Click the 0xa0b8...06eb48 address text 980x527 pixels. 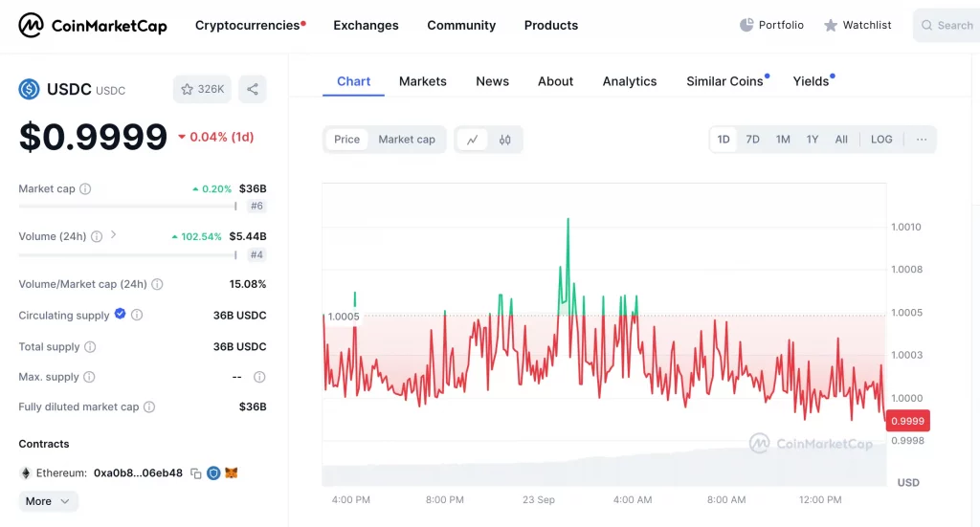[138, 473]
